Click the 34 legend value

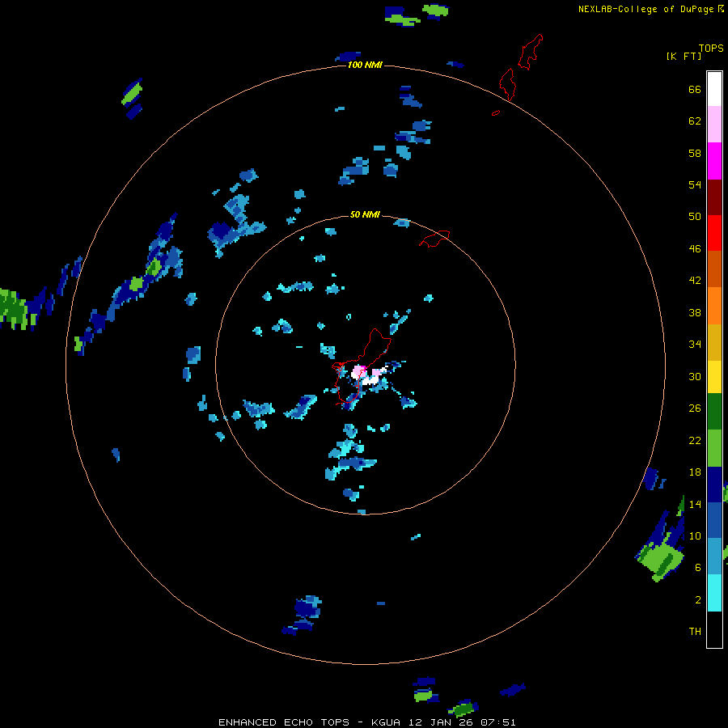coord(695,345)
